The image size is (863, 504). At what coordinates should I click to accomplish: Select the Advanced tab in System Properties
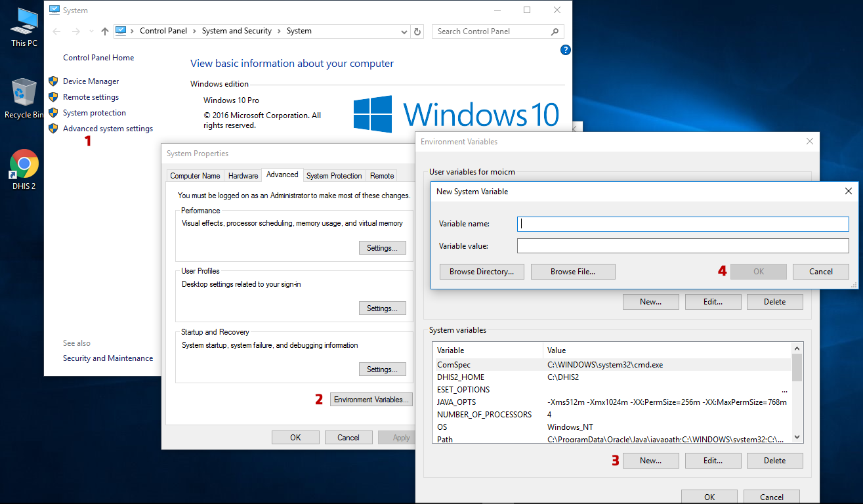click(283, 175)
